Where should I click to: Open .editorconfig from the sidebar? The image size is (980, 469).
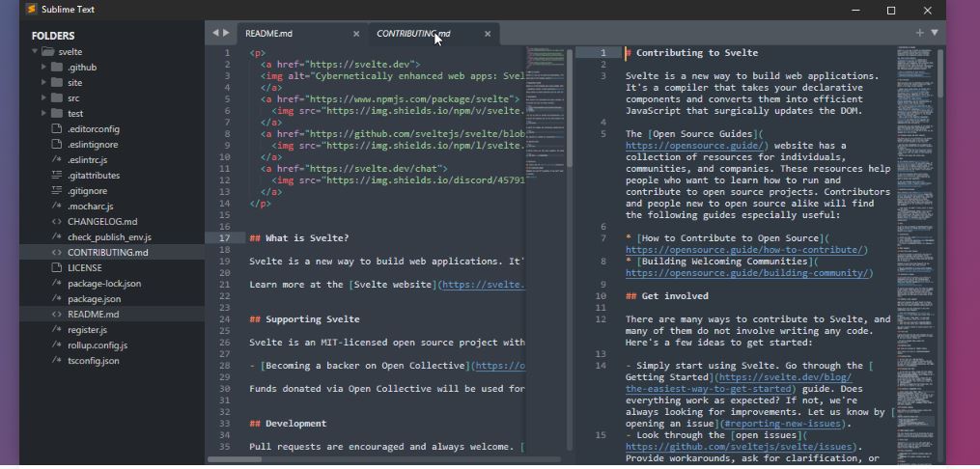click(94, 128)
